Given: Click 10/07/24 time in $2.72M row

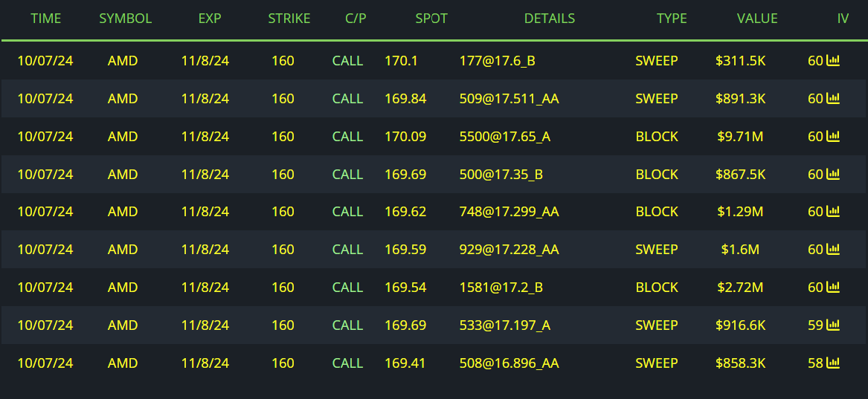Looking at the screenshot, I should pos(45,287).
